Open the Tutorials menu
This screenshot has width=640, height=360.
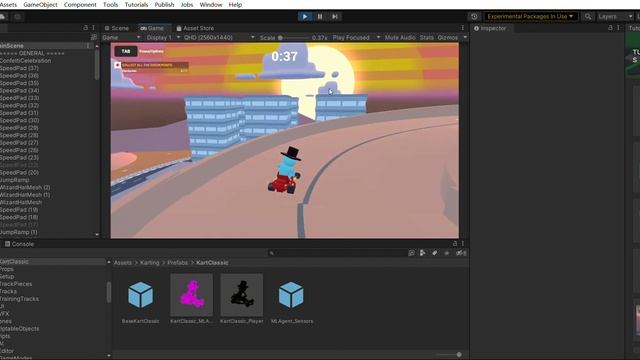pos(136,4)
